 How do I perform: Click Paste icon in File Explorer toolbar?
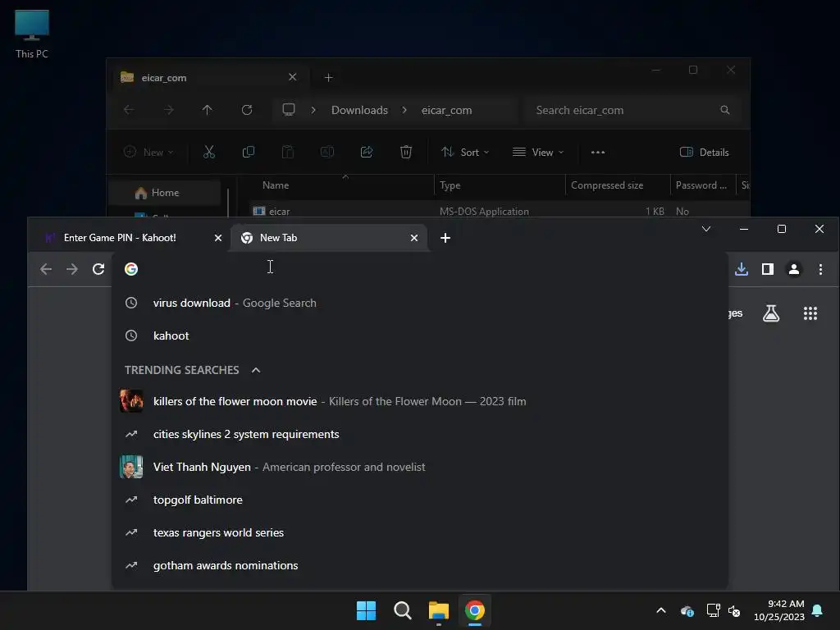click(288, 152)
